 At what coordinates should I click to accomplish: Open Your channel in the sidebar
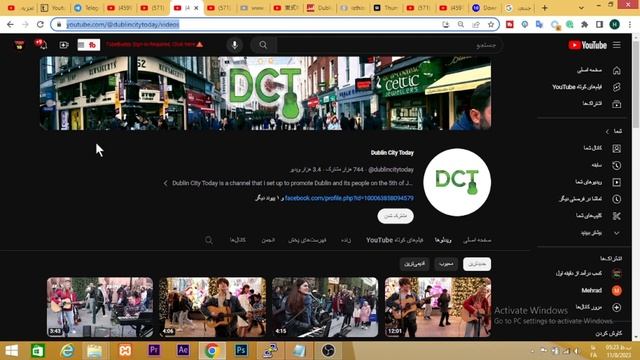point(602,148)
